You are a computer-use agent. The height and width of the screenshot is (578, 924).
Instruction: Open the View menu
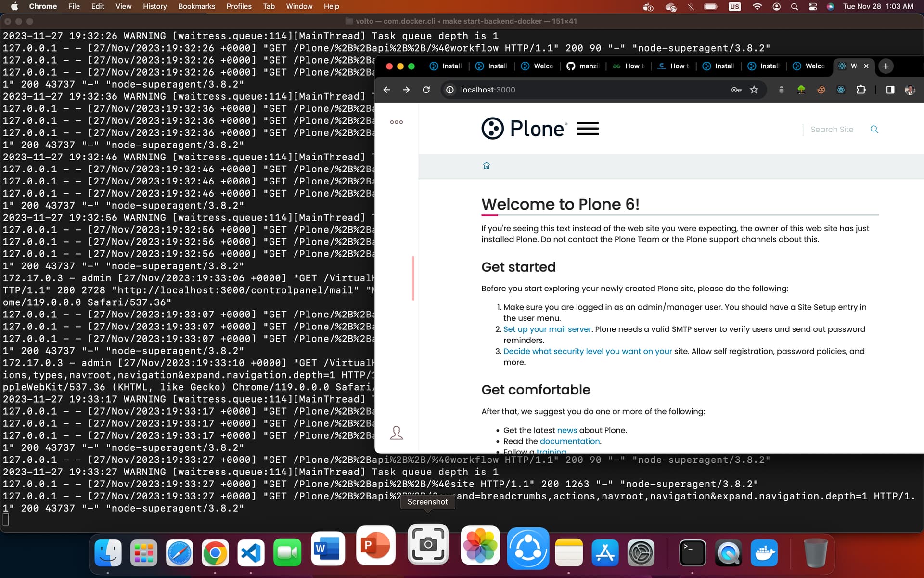123,6
